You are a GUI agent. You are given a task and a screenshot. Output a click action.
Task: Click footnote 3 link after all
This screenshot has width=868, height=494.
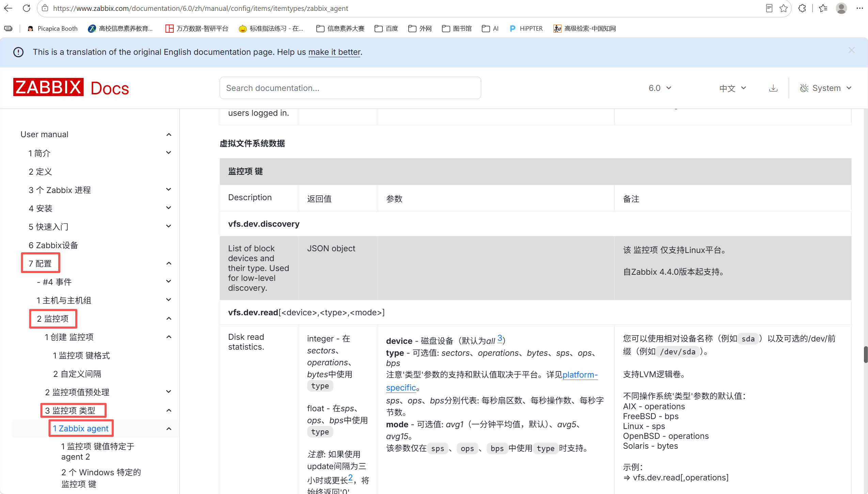500,338
